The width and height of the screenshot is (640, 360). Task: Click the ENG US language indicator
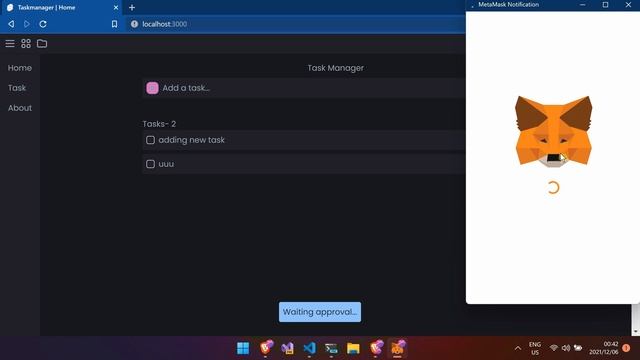coord(535,348)
